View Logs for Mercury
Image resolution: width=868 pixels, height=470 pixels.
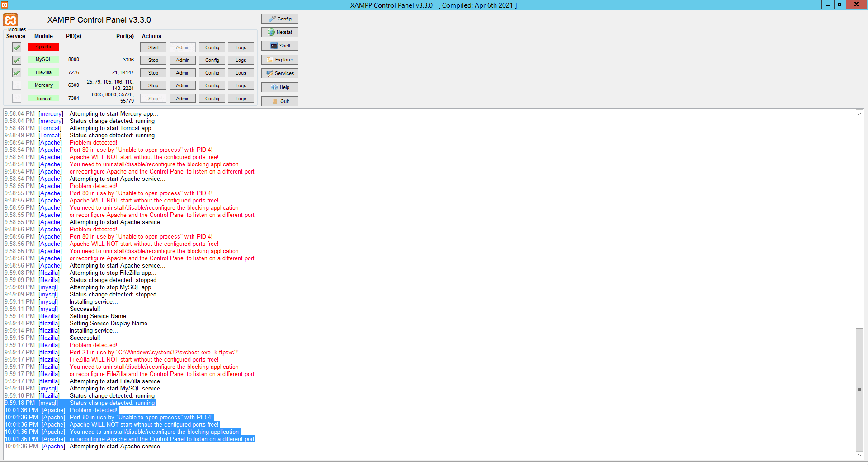tap(241, 85)
